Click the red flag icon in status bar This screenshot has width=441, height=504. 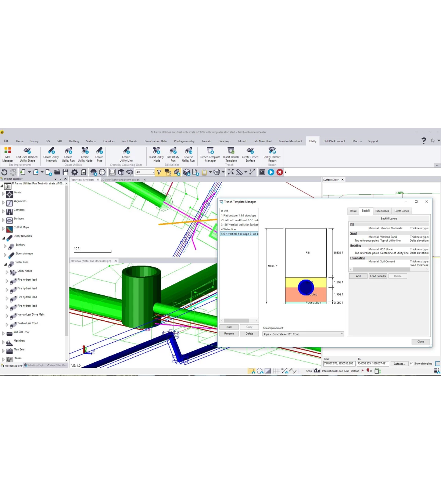pos(362,371)
